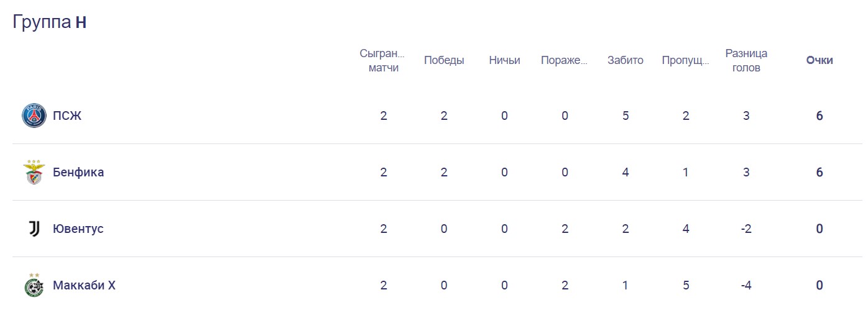Screen dimensions: 868x318
Task: Click the Поражения column header
Action: pos(565,60)
